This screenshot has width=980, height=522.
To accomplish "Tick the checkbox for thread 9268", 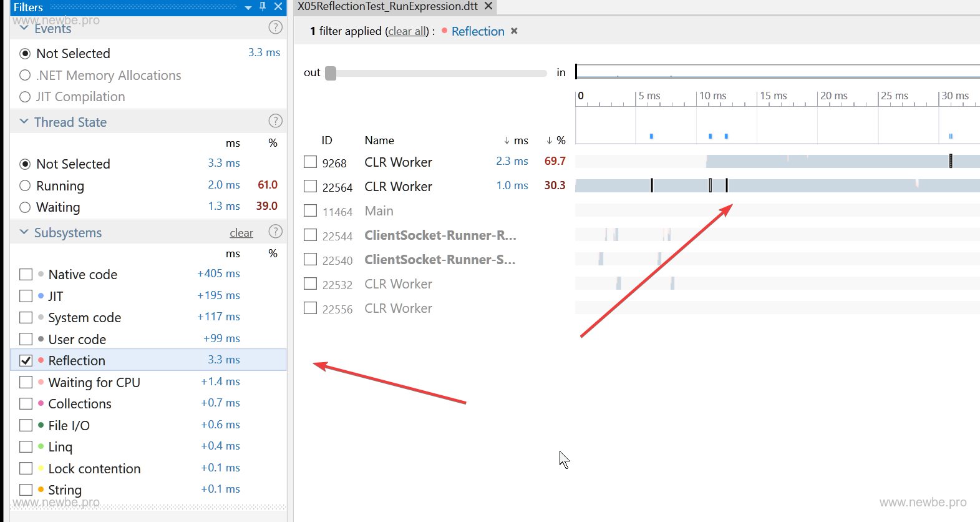I will coord(310,162).
